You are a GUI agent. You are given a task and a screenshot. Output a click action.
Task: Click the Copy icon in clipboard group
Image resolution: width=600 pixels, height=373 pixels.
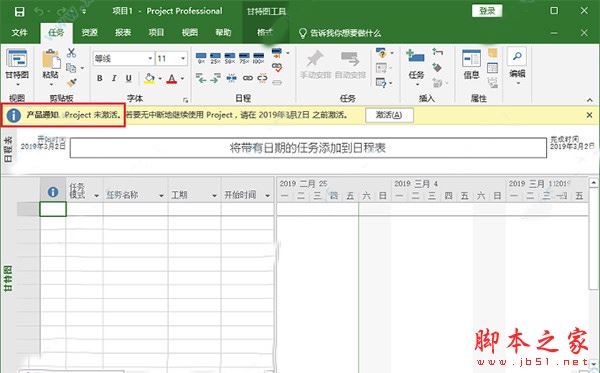[71, 68]
